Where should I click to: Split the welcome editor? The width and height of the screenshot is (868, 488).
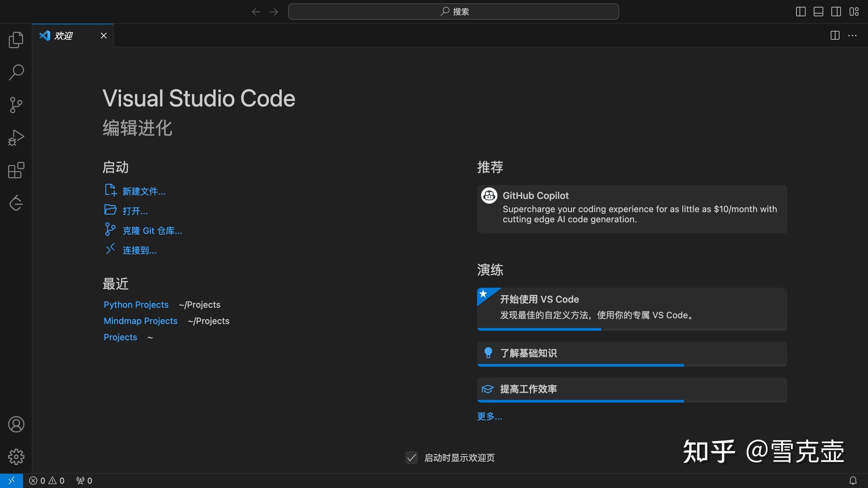[x=834, y=35]
